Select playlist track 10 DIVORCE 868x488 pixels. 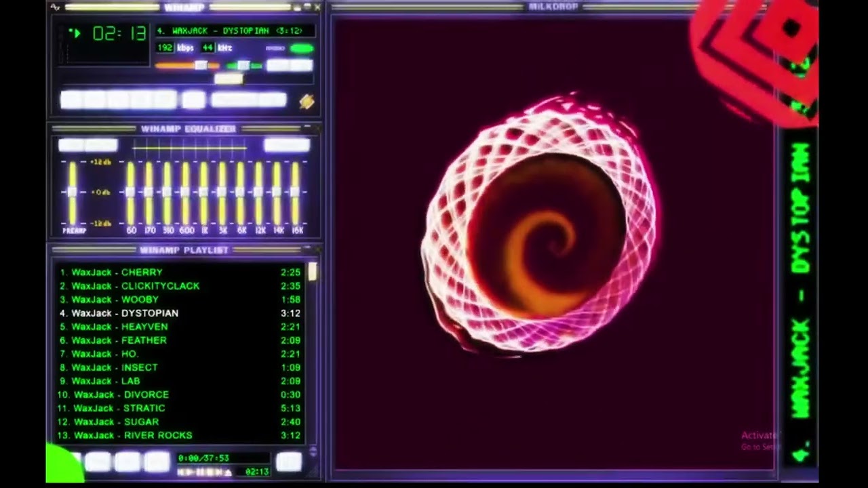(180, 394)
